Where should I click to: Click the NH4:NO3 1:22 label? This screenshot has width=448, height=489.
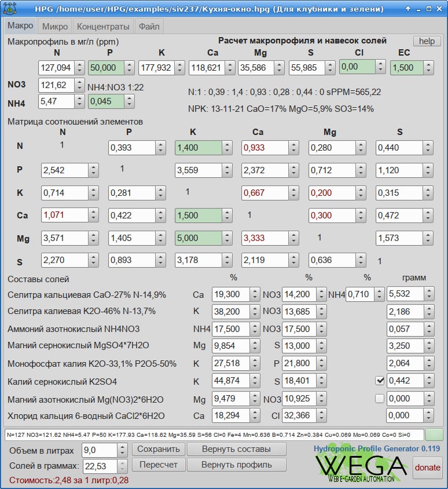[116, 87]
